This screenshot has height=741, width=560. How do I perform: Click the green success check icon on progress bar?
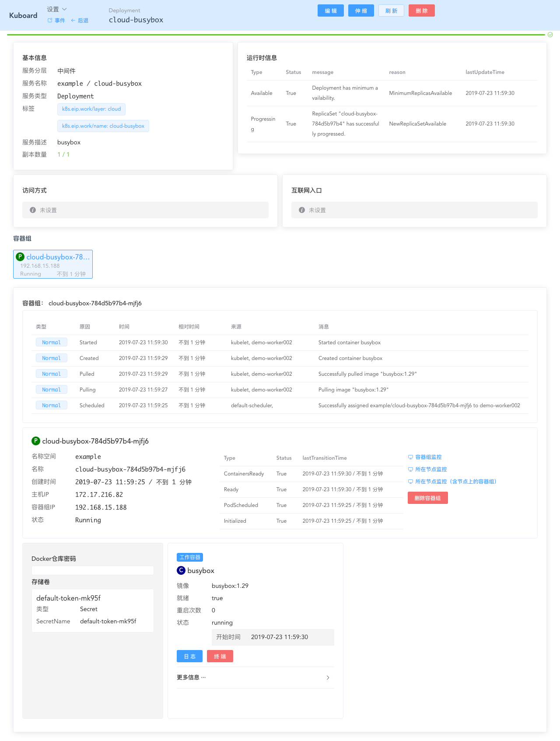point(550,35)
